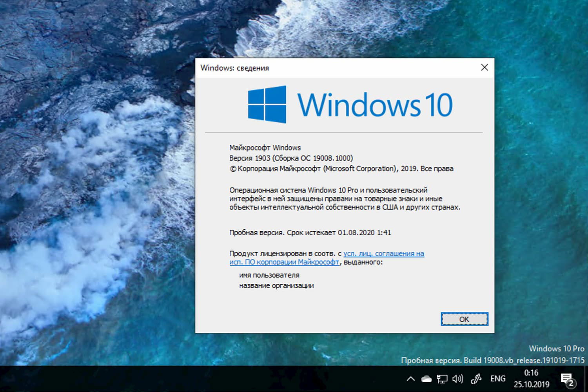Click the notification counter badge showing 2
The height and width of the screenshot is (392, 588).
pos(571,385)
